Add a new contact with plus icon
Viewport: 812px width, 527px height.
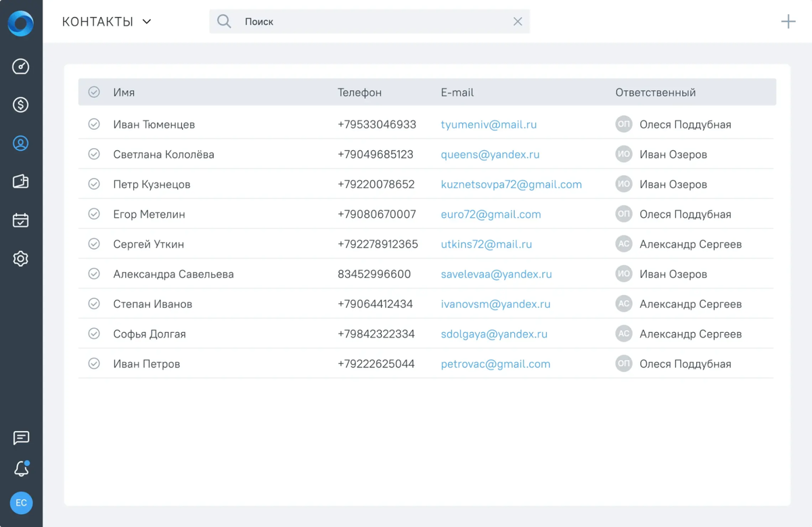[788, 22]
